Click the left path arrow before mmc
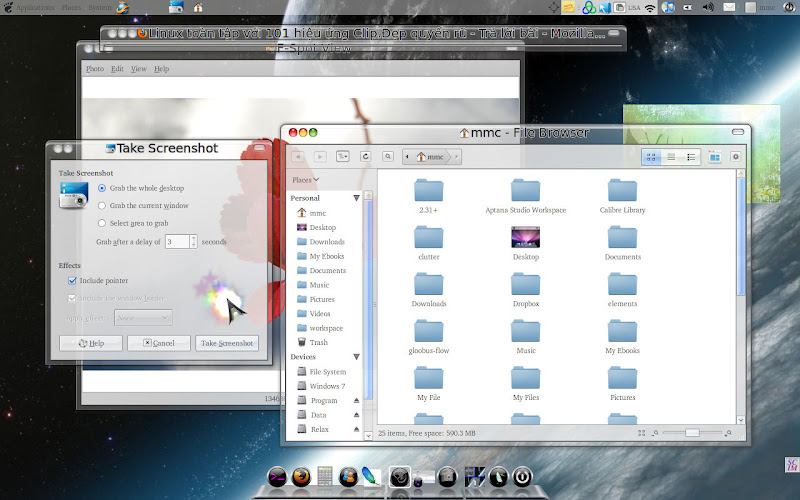The image size is (800, 500). point(407,157)
